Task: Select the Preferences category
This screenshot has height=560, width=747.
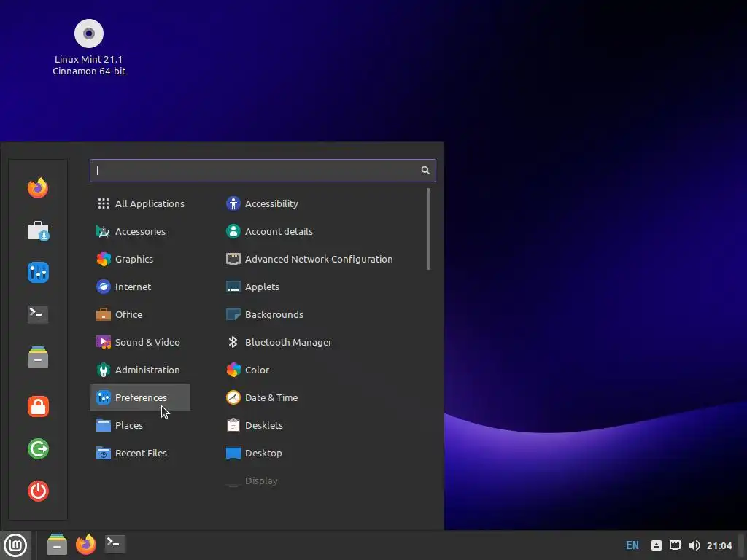Action: tap(140, 397)
